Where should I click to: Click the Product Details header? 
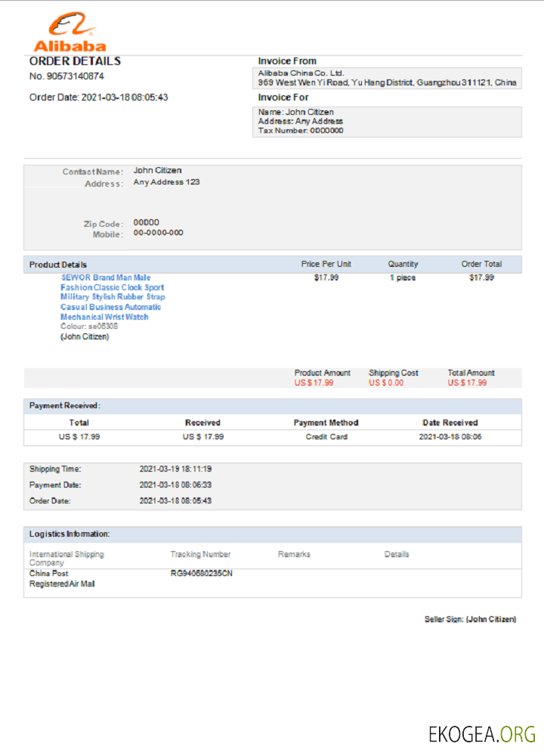pos(58,265)
